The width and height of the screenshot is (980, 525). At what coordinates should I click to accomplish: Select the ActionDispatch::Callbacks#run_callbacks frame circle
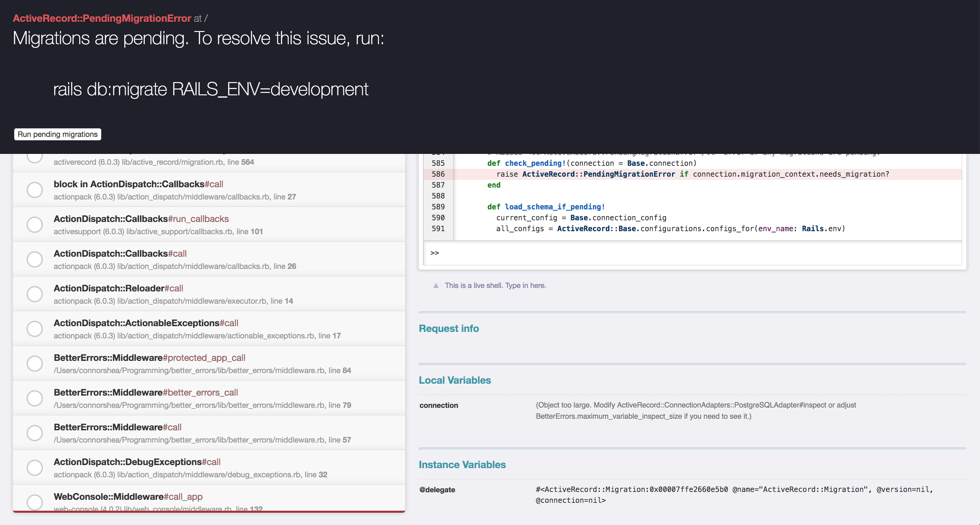tap(35, 224)
